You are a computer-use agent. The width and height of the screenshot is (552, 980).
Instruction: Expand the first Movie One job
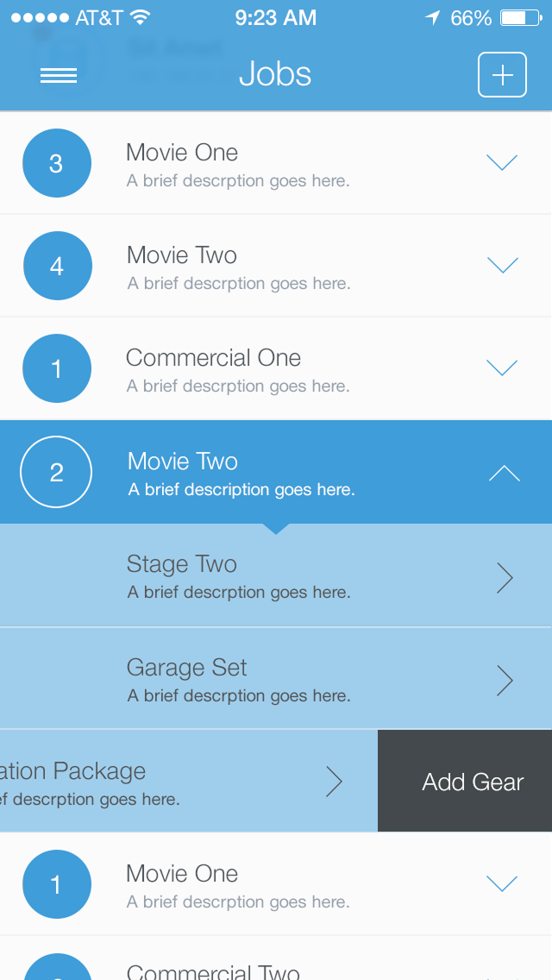502,162
